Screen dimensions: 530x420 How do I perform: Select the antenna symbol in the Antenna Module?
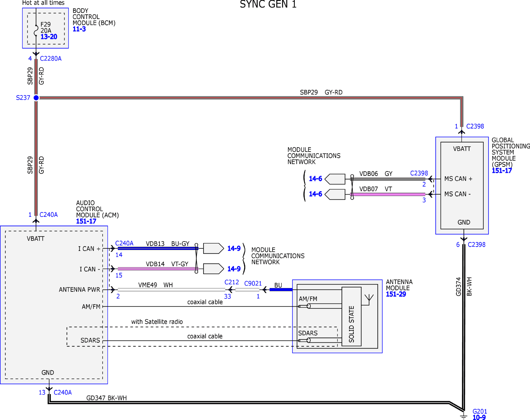[x=369, y=299]
